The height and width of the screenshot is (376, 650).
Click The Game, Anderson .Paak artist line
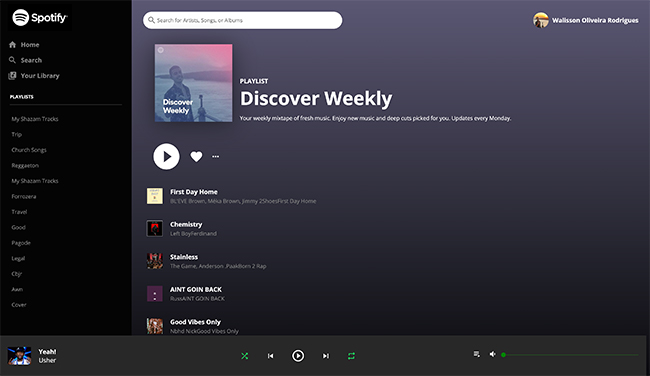click(x=218, y=266)
